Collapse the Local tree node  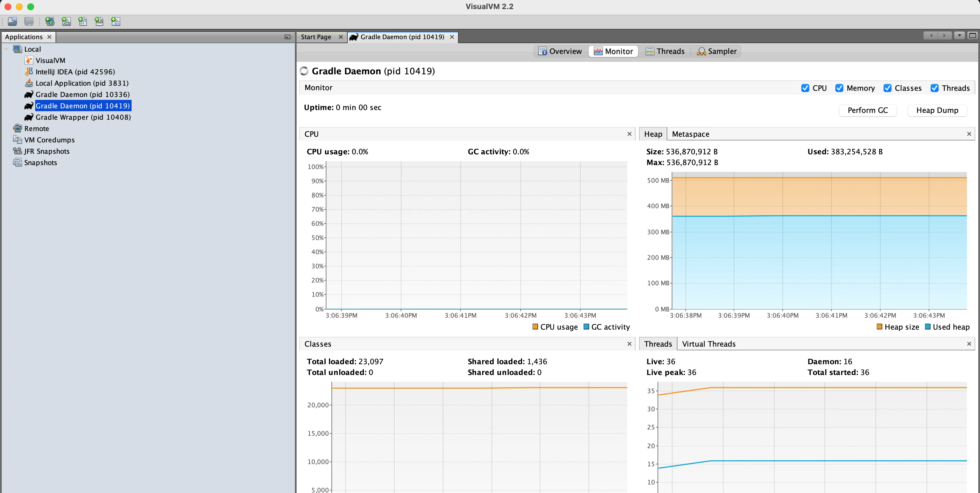(6, 49)
